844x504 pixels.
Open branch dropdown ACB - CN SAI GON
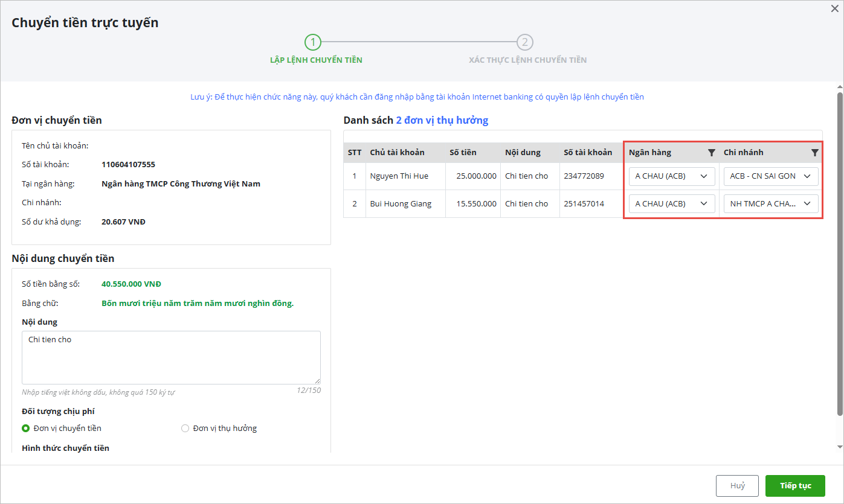pos(770,176)
